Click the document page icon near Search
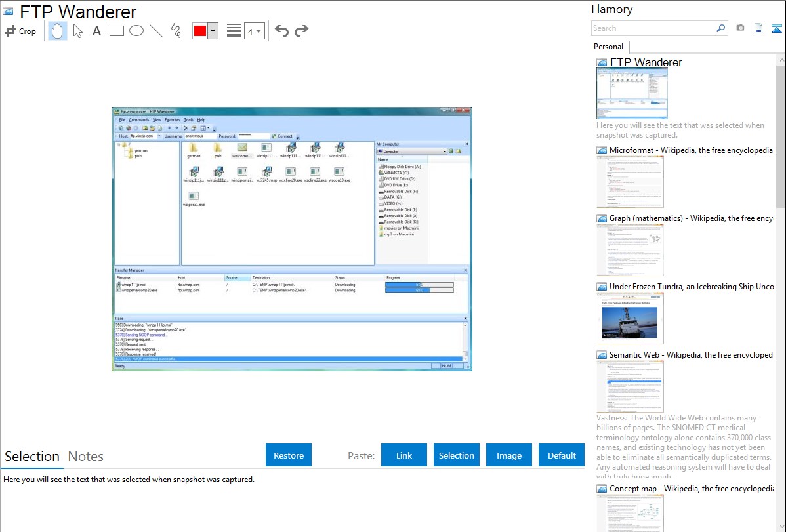786x532 pixels. click(x=758, y=28)
